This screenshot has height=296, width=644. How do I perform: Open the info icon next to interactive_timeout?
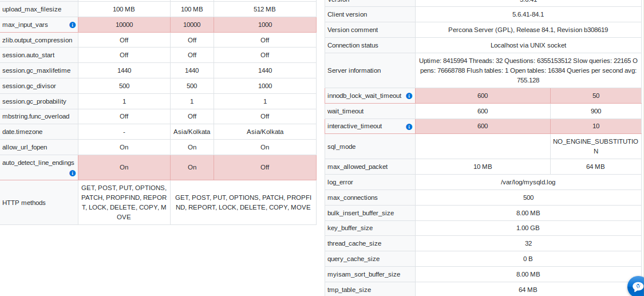409,127
